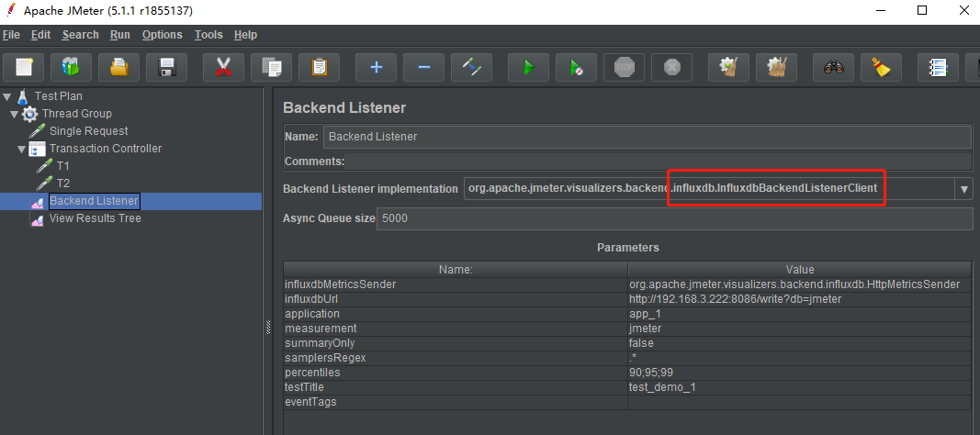The width and height of the screenshot is (980, 435).
Task: Click the Async Queue size field
Action: [x=674, y=218]
